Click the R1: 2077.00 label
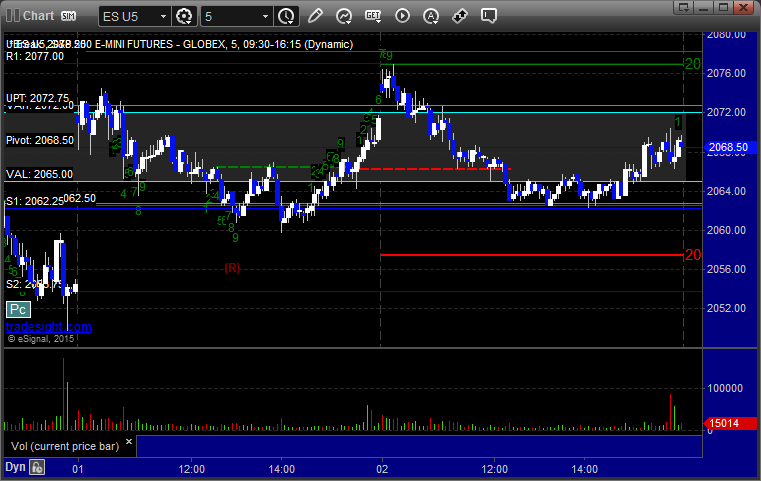This screenshot has height=481, width=761. pos(35,56)
